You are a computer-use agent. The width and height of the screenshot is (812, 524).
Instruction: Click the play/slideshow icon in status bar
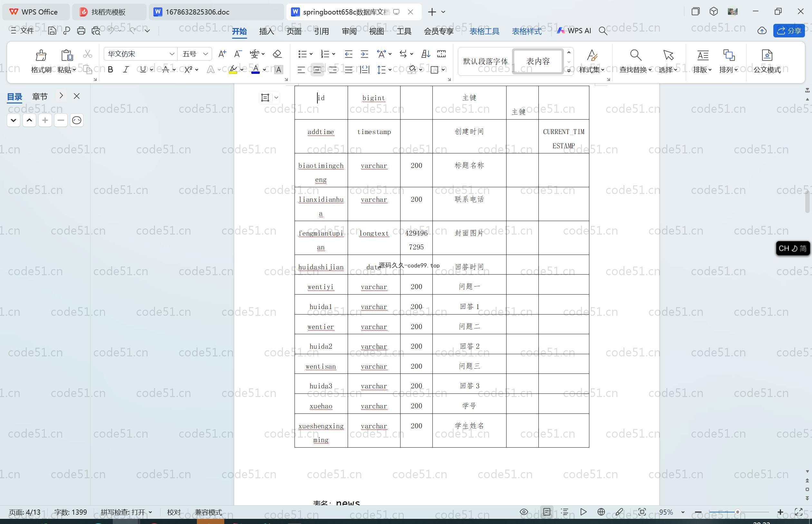tap(583, 512)
